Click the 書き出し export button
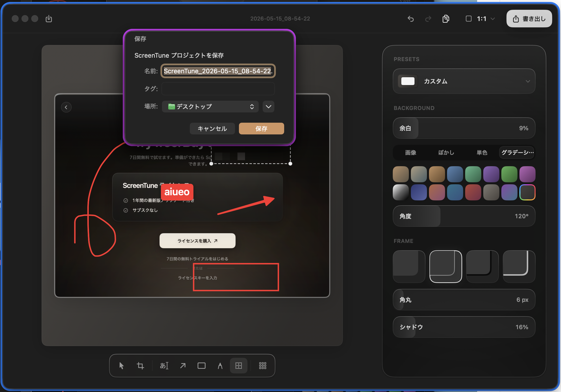The height and width of the screenshot is (392, 561). [x=529, y=19]
